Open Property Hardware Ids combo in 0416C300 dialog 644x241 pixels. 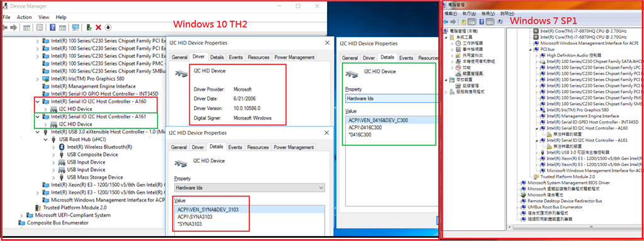pos(392,99)
